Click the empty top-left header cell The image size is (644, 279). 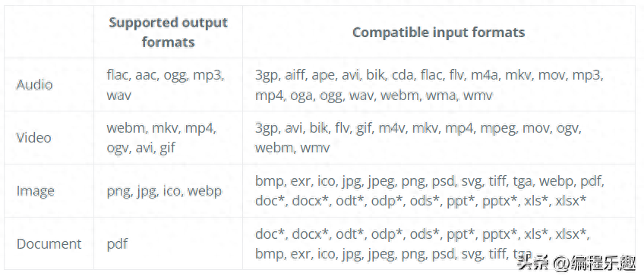click(x=49, y=32)
